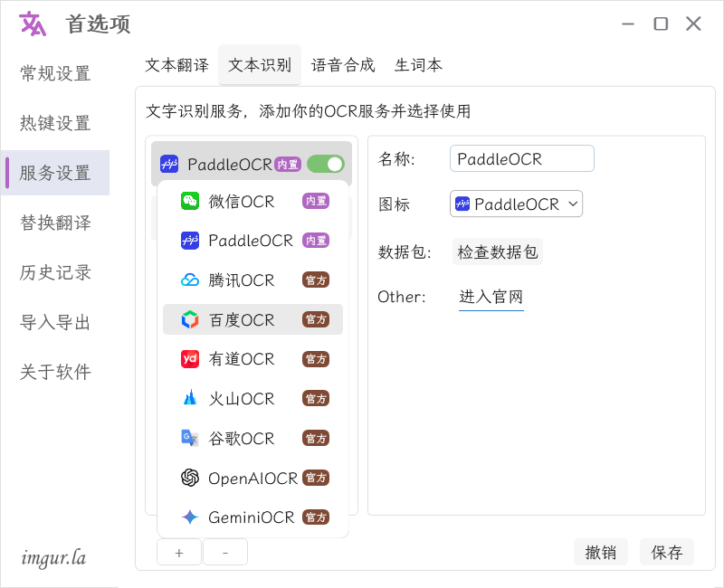
Task: Click PaddleOCR icon inside 图标 combo box
Action: [462, 204]
